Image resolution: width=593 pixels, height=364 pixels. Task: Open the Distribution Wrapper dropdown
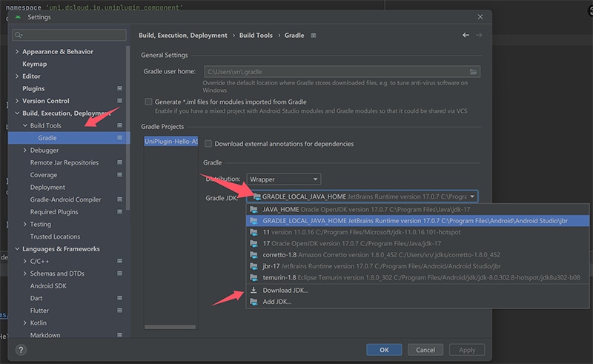coord(284,179)
